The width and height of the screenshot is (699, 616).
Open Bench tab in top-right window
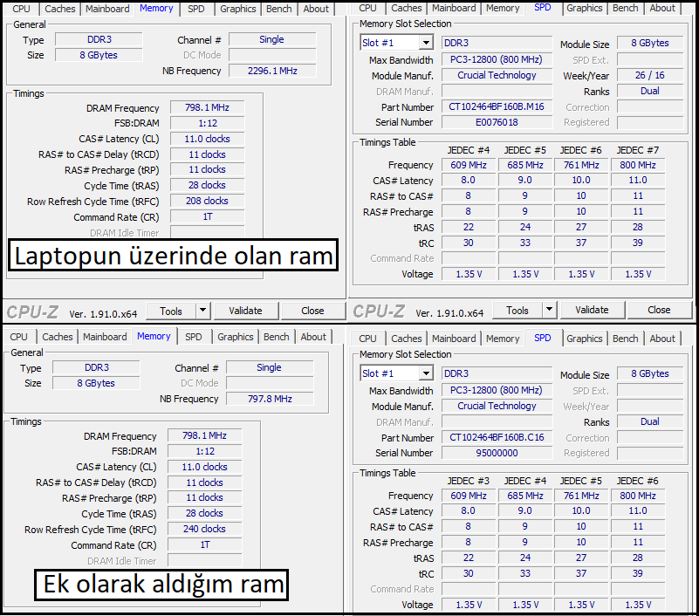(625, 8)
